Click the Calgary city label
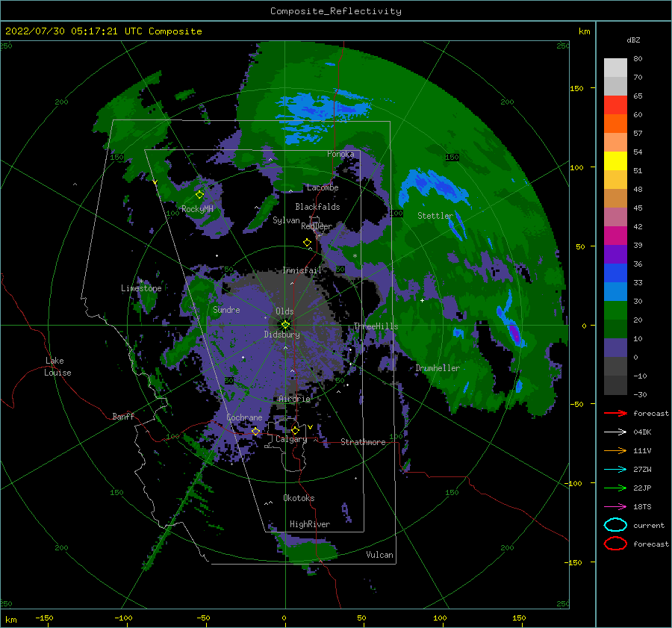 pyautogui.click(x=291, y=439)
